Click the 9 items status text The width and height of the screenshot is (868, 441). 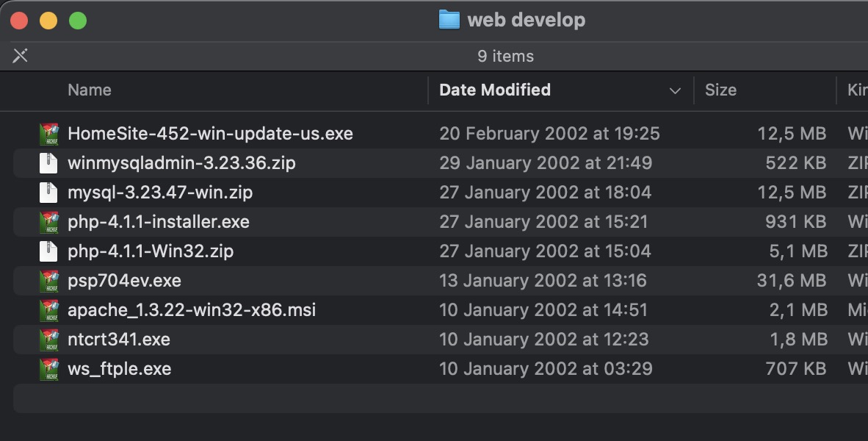[x=505, y=56]
